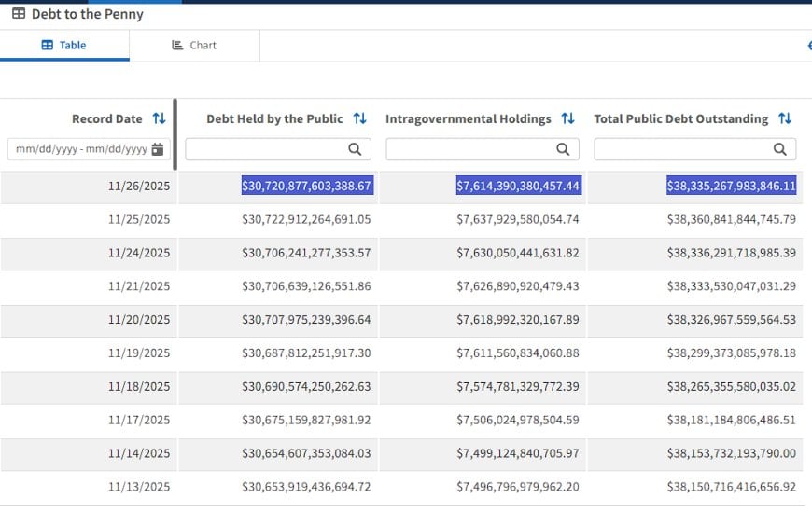Select the Table tab
The image size is (812, 512).
(64, 46)
